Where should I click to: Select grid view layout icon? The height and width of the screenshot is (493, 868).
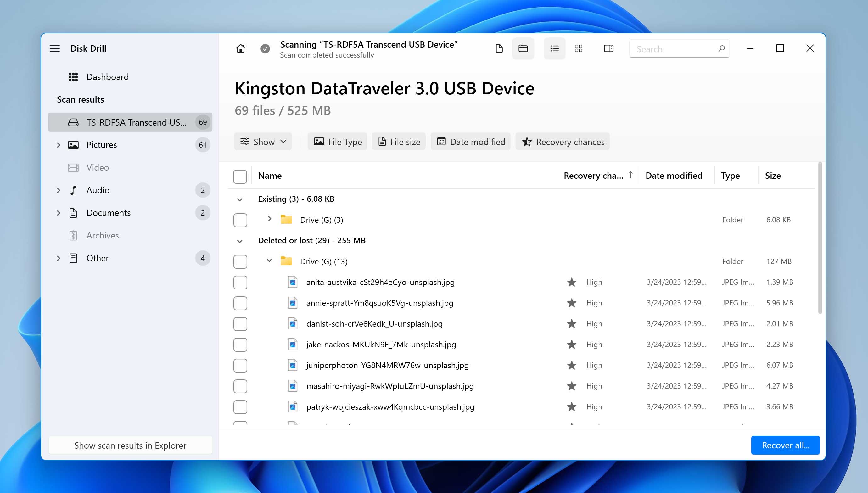coord(579,48)
